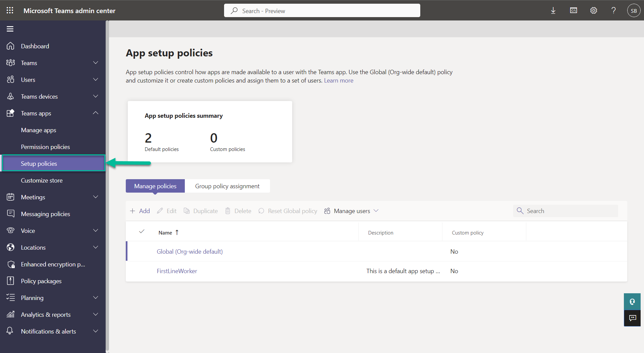The width and height of the screenshot is (644, 353).
Task: Open the give feedback chat icon
Action: 632,318
